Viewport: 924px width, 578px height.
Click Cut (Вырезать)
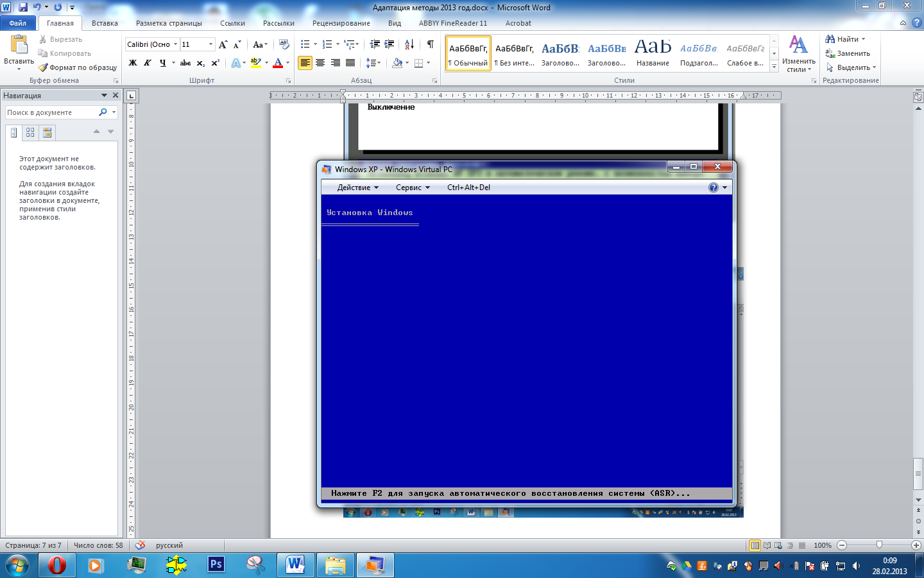click(61, 39)
